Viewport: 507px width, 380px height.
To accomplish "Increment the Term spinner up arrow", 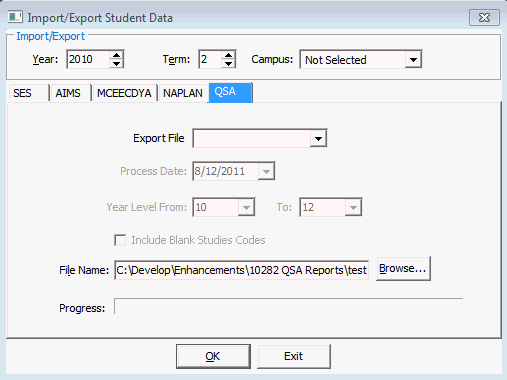I will click(x=229, y=55).
